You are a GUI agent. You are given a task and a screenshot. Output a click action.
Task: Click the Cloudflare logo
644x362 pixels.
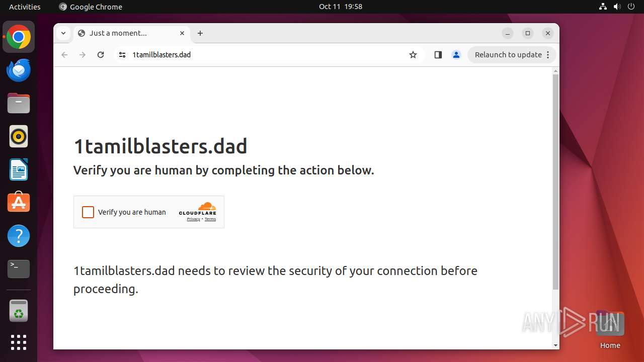tap(198, 209)
